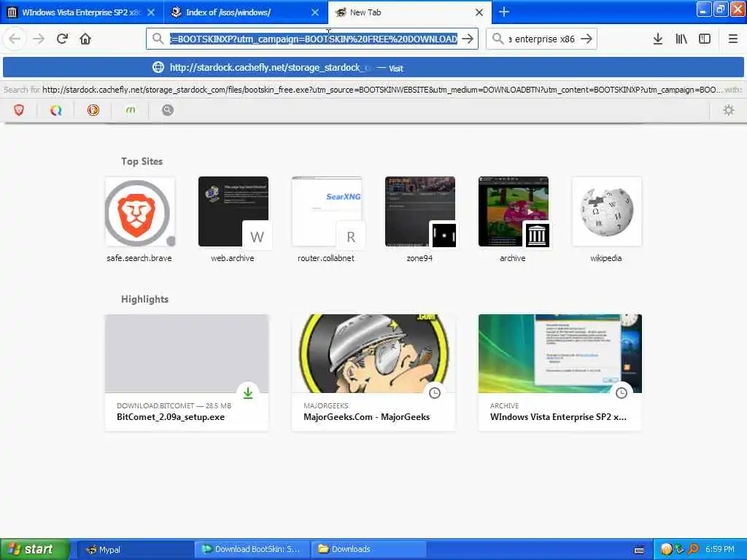Screen dimensions: 747x560
Task: Visit the stardock.cachefly.net suggestion row
Action: pyautogui.click(x=373, y=67)
